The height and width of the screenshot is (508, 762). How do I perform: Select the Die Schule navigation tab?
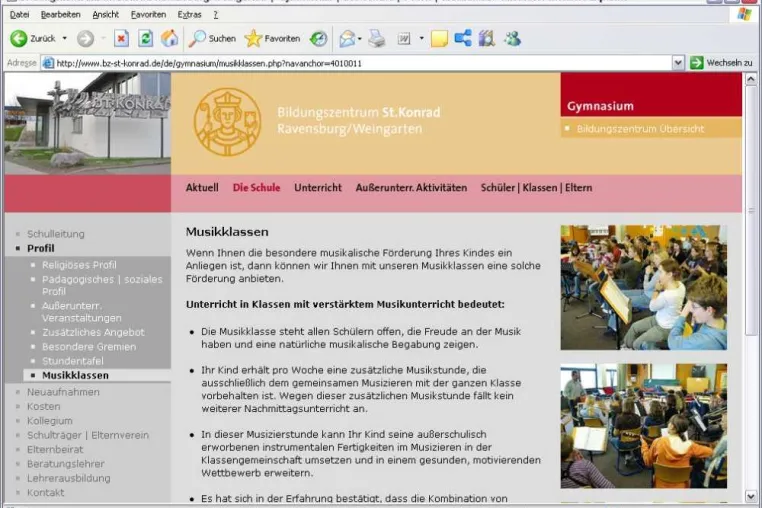click(x=257, y=188)
